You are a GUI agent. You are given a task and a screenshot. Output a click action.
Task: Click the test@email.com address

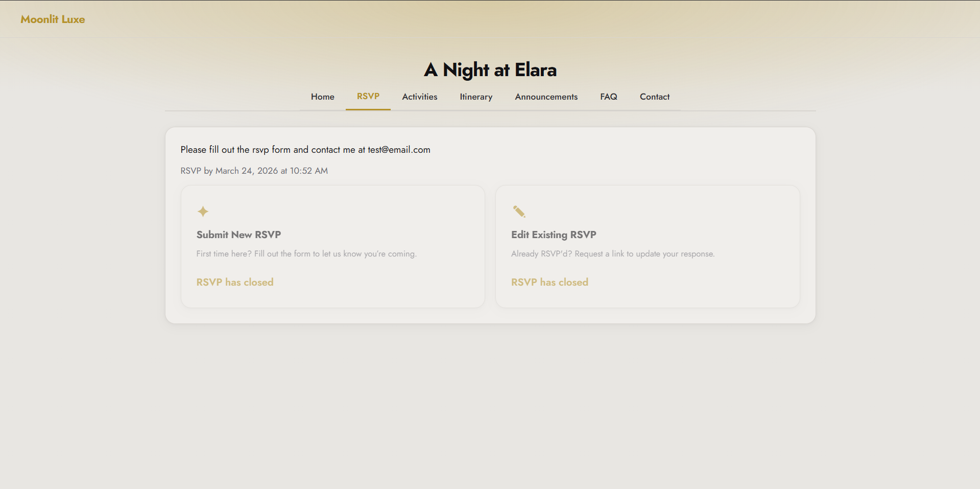pos(399,150)
